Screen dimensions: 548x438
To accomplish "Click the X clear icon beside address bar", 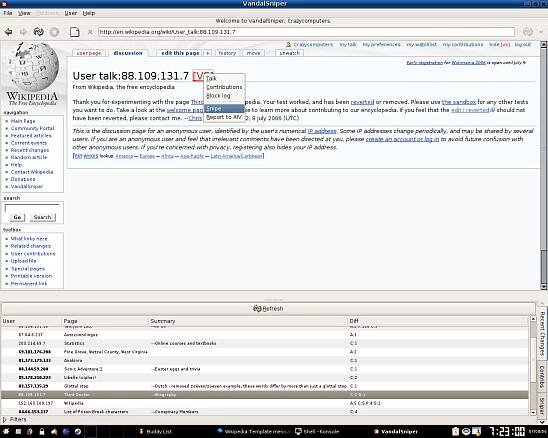I will [90, 32].
